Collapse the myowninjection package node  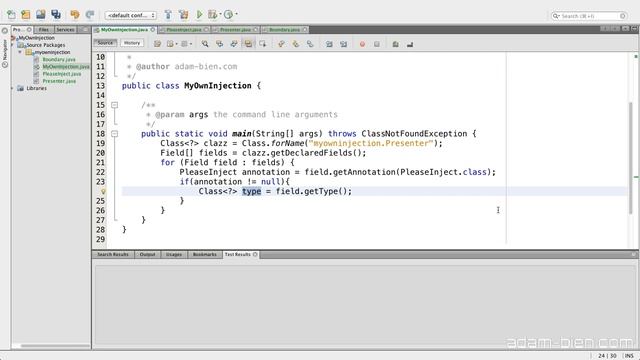click(20, 52)
